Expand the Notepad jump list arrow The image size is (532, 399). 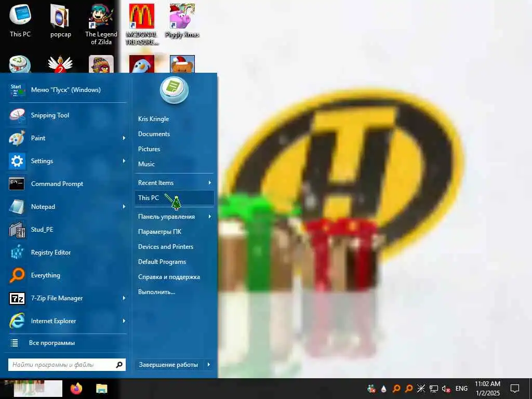coord(124,207)
